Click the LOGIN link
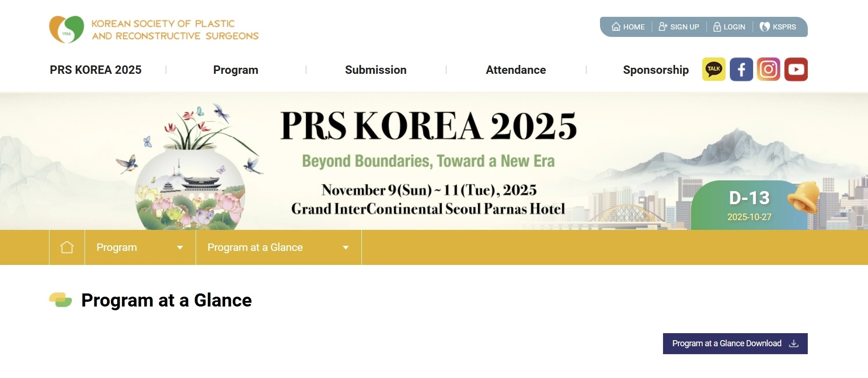Screen dimensions: 868x378 click(729, 27)
